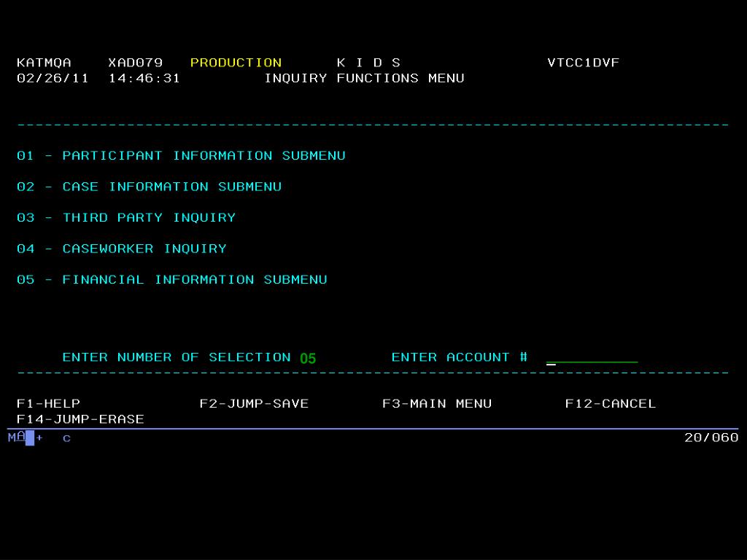This screenshot has width=747, height=560.
Task: Click the XAD079 user ID text
Action: [135, 63]
